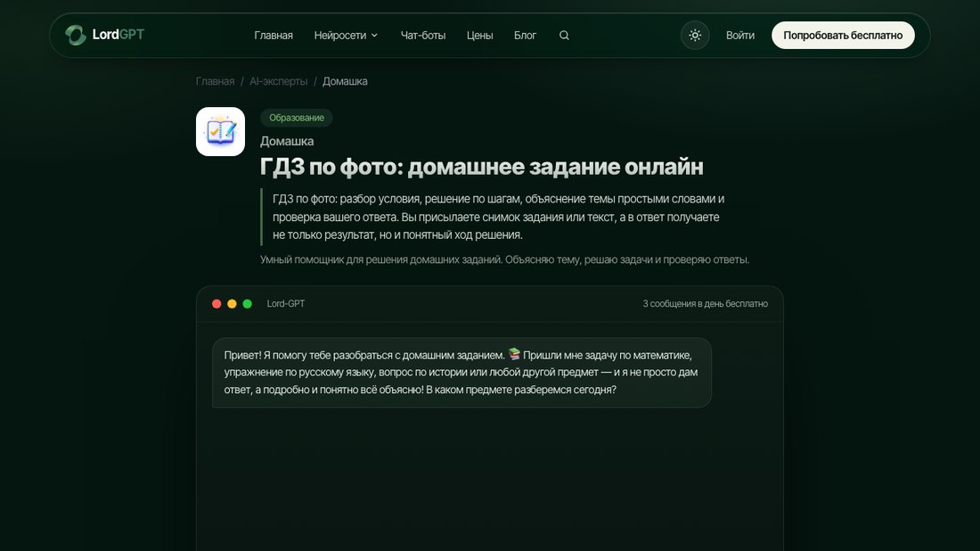Open the Главная nav item

(274, 36)
